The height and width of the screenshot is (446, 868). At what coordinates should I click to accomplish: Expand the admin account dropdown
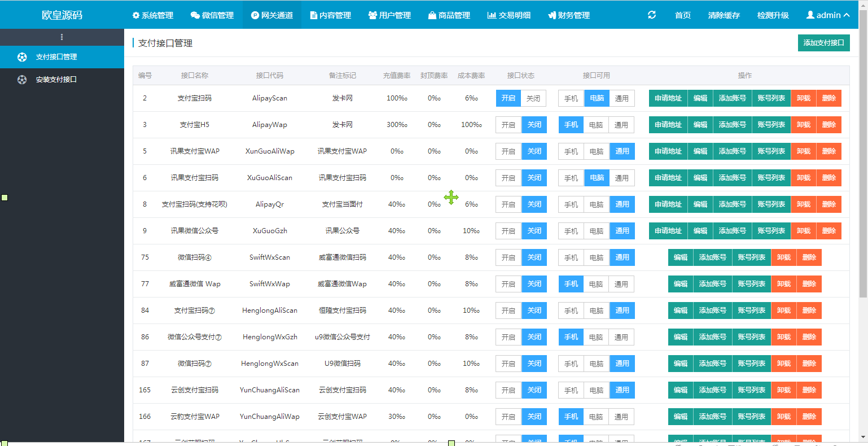point(827,15)
